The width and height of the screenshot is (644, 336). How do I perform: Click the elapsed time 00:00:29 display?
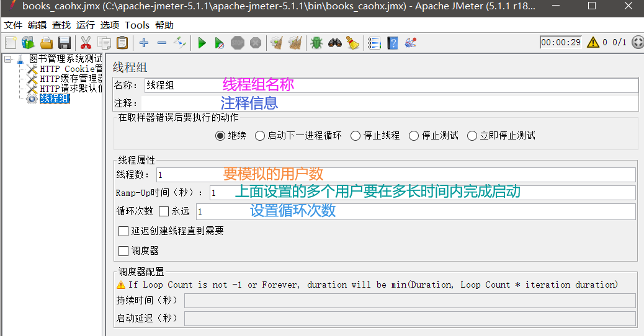pos(561,42)
